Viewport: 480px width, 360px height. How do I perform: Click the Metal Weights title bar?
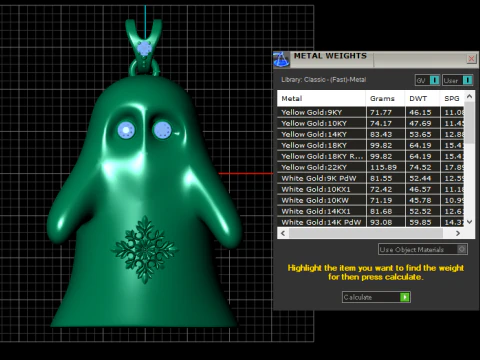(377, 59)
